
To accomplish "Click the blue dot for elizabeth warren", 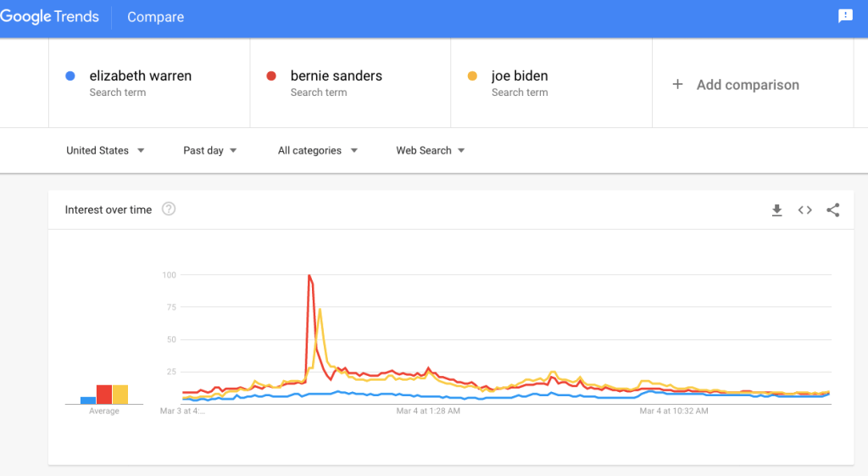I will [70, 76].
